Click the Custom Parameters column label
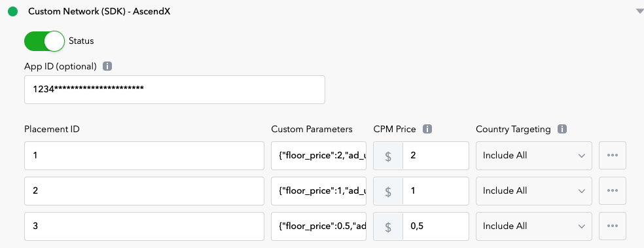 click(312, 130)
